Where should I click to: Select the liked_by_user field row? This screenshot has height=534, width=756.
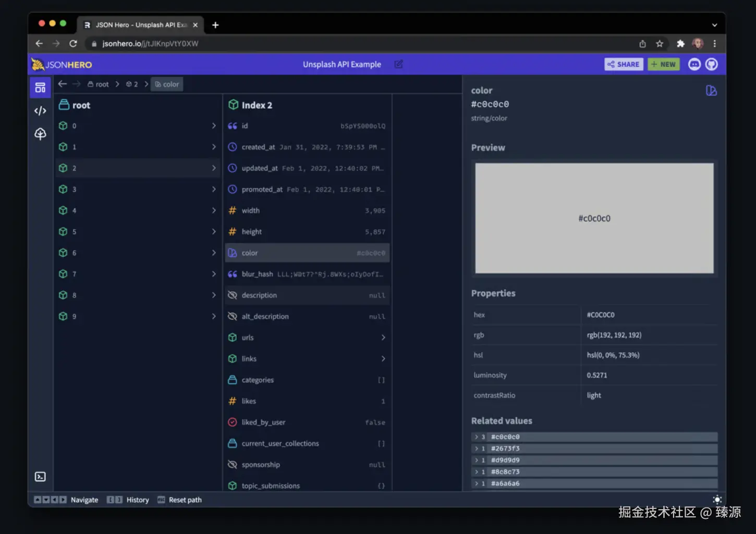pyautogui.click(x=308, y=422)
